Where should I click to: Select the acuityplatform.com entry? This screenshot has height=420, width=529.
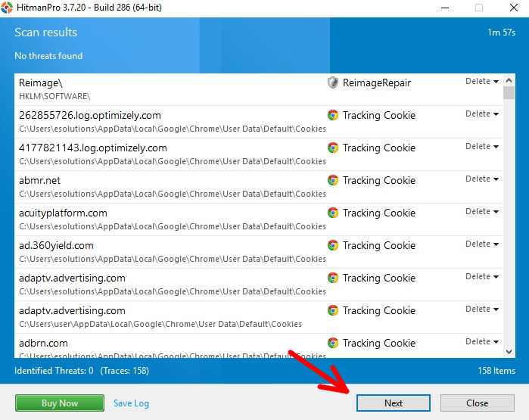(258, 219)
